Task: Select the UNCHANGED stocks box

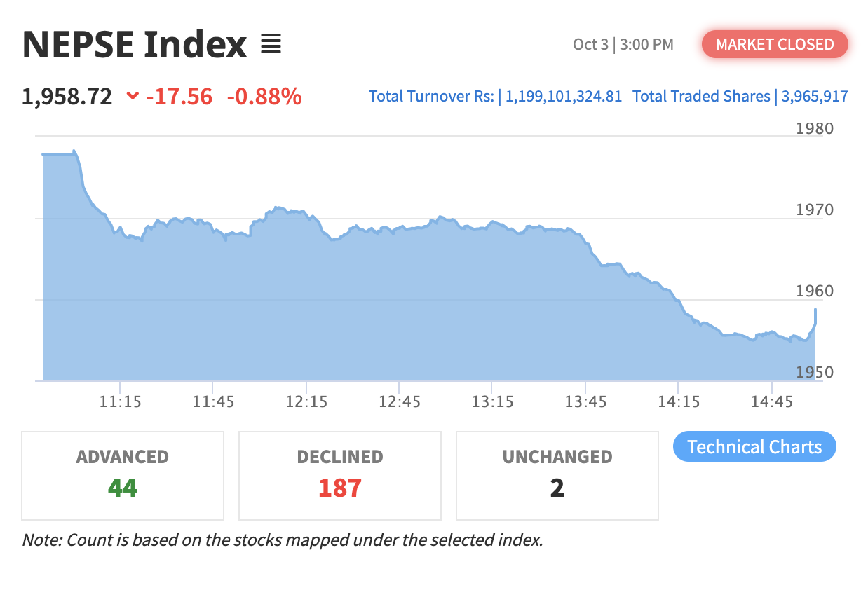Action: click(x=557, y=475)
